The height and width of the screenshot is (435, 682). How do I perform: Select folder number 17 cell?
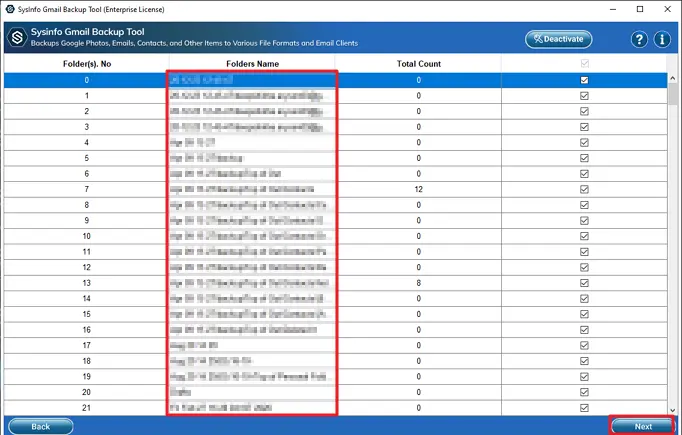(x=87, y=345)
